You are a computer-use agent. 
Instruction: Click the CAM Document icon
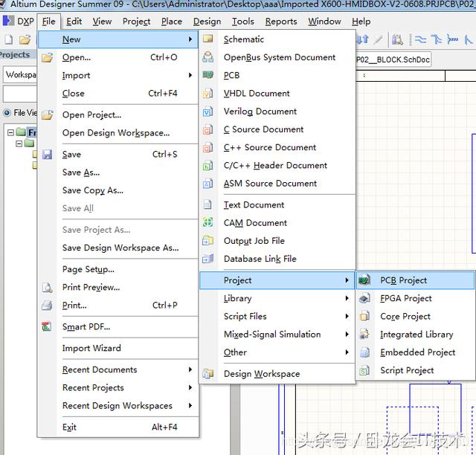[208, 222]
